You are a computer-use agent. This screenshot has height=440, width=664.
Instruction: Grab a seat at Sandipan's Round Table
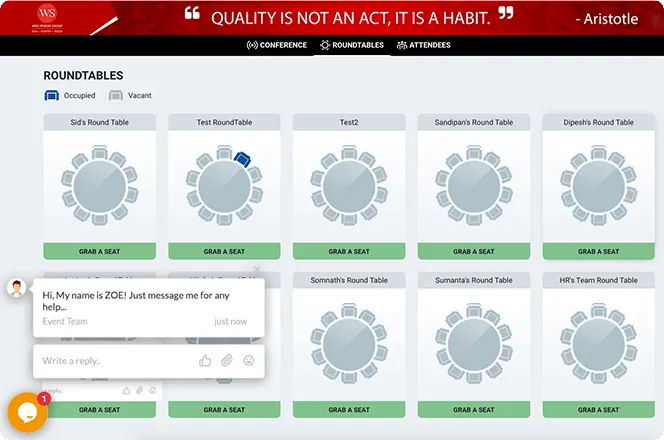(474, 251)
